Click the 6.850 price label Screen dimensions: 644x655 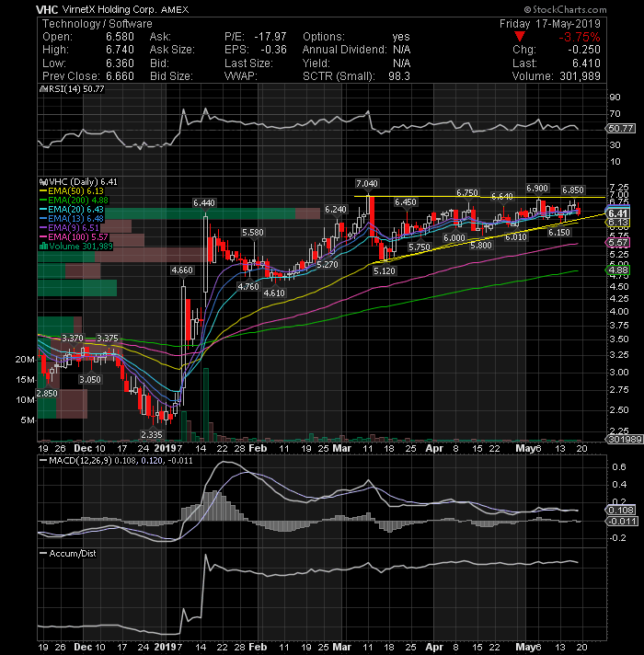[x=572, y=190]
